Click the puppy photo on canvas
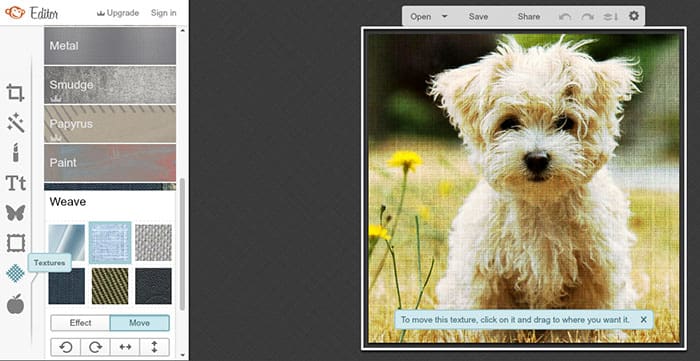 pos(523,187)
